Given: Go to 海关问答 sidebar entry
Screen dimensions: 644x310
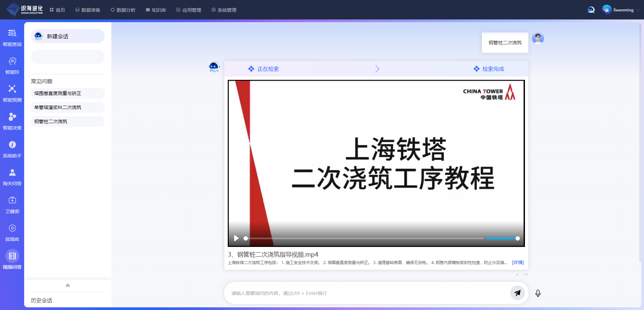Looking at the screenshot, I should pyautogui.click(x=12, y=177).
